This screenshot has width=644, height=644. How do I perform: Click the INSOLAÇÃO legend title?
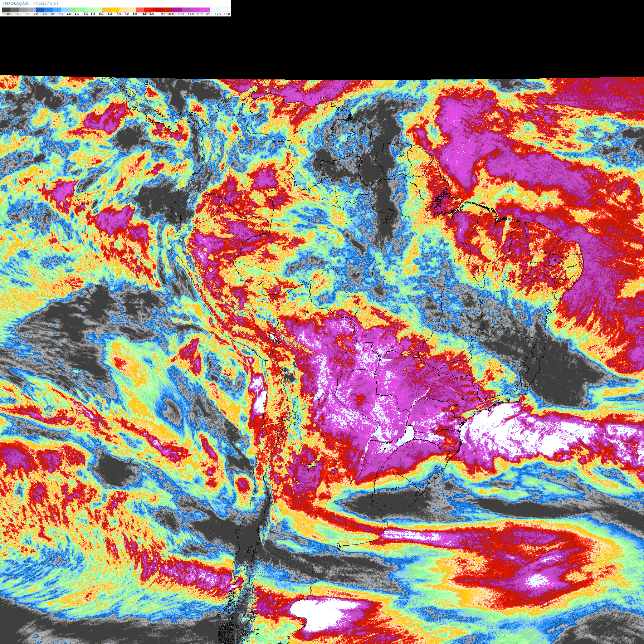[16, 3]
